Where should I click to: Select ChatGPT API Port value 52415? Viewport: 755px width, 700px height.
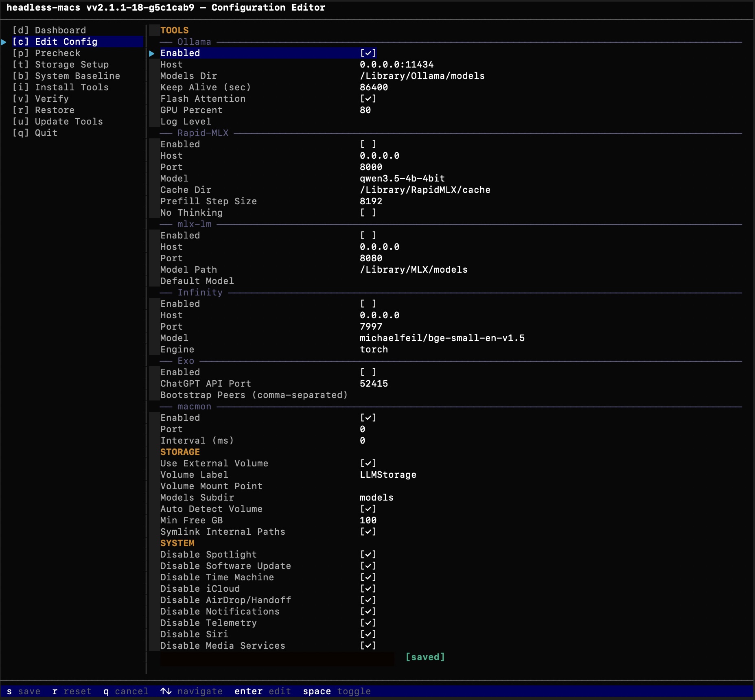pos(374,383)
